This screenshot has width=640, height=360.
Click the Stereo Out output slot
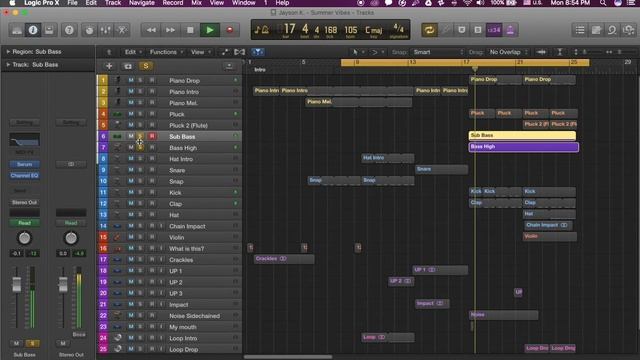(24, 202)
